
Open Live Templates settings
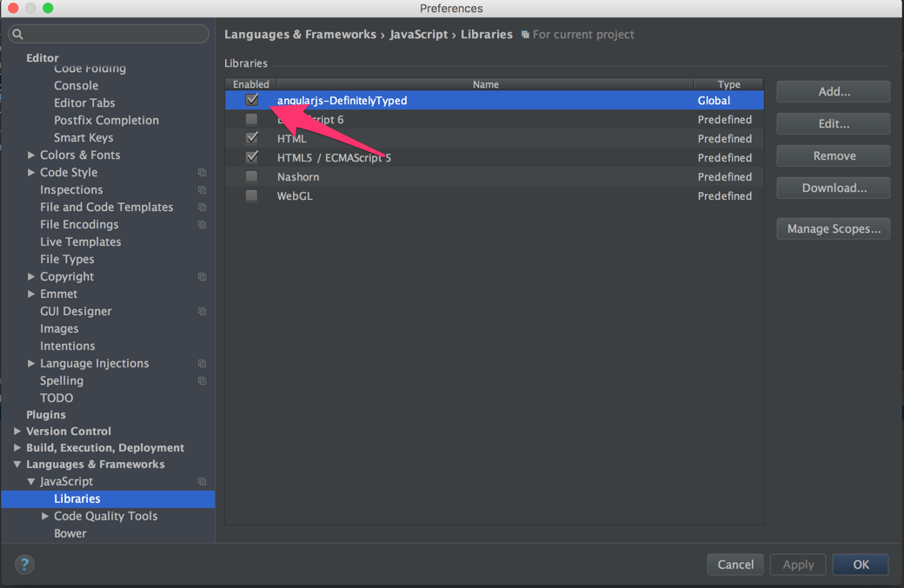pos(80,241)
